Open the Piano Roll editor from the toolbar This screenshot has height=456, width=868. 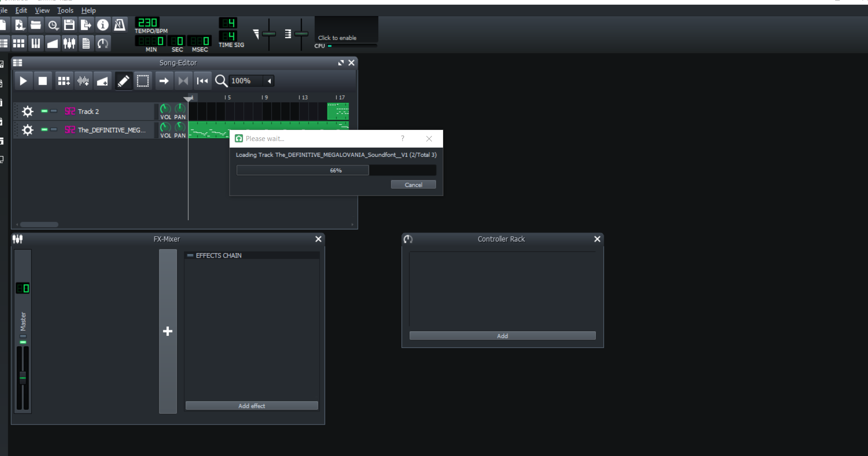(36, 43)
